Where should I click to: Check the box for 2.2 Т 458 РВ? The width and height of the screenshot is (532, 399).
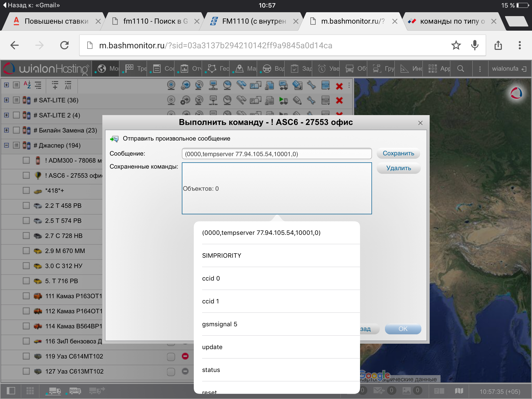pos(26,205)
